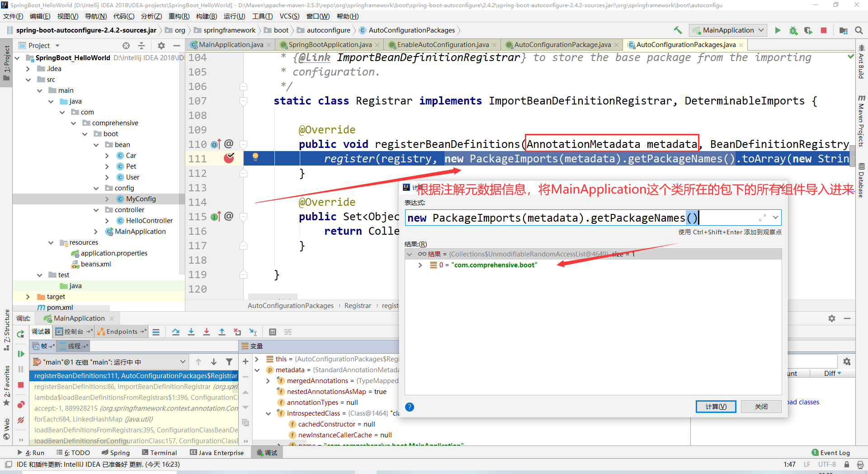Expand the MyConfig class node

(x=107, y=199)
